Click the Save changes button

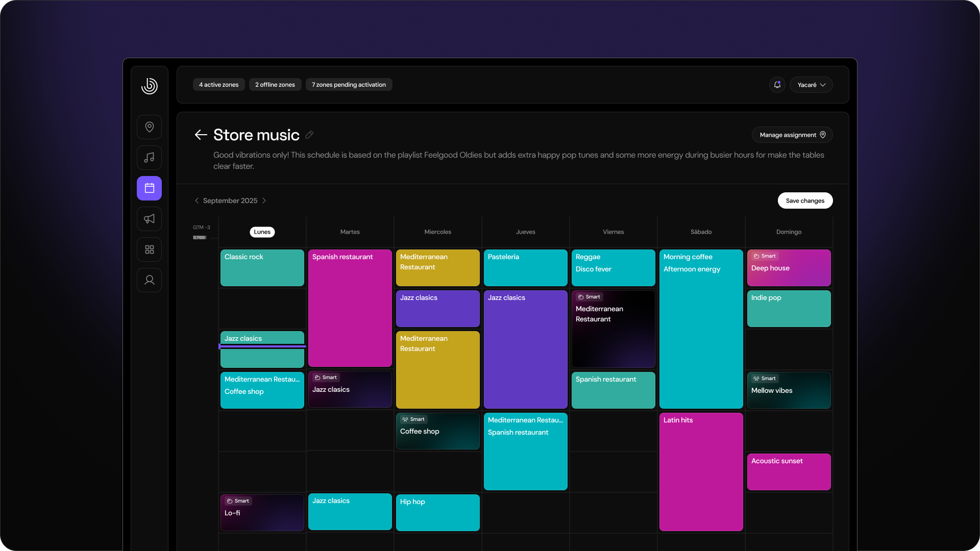(805, 201)
